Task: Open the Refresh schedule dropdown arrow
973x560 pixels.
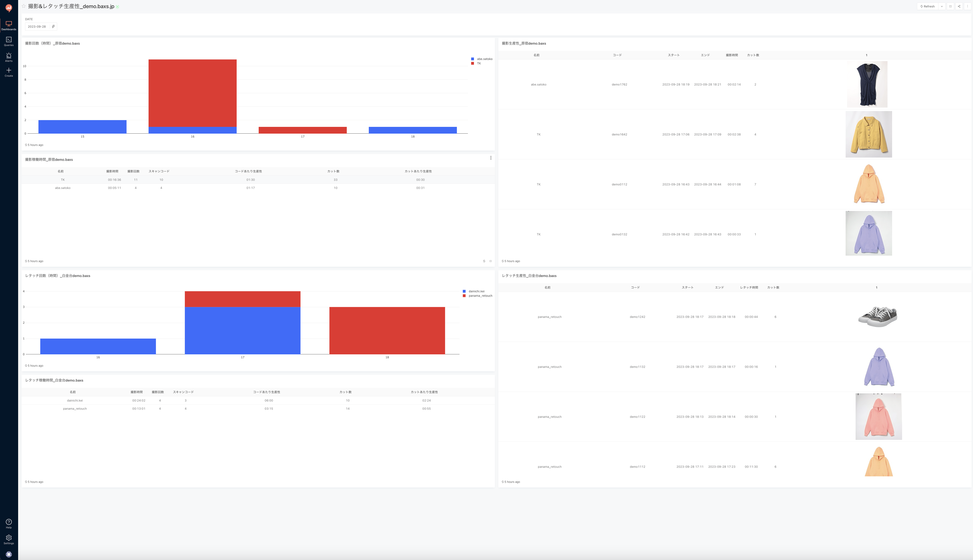Action: point(941,6)
